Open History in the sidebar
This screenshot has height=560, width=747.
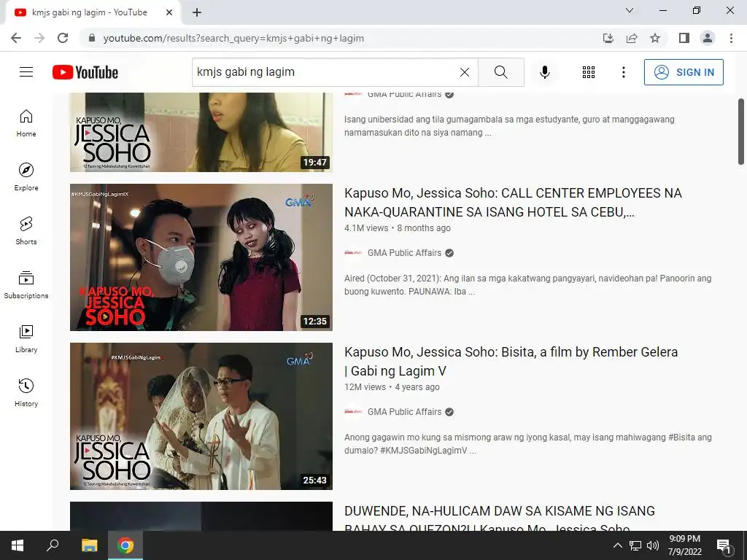pos(26,392)
